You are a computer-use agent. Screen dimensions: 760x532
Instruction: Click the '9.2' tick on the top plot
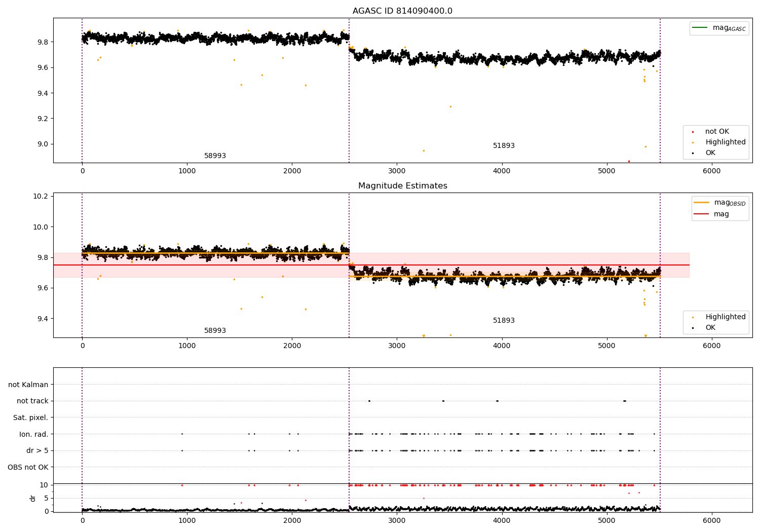(42, 119)
